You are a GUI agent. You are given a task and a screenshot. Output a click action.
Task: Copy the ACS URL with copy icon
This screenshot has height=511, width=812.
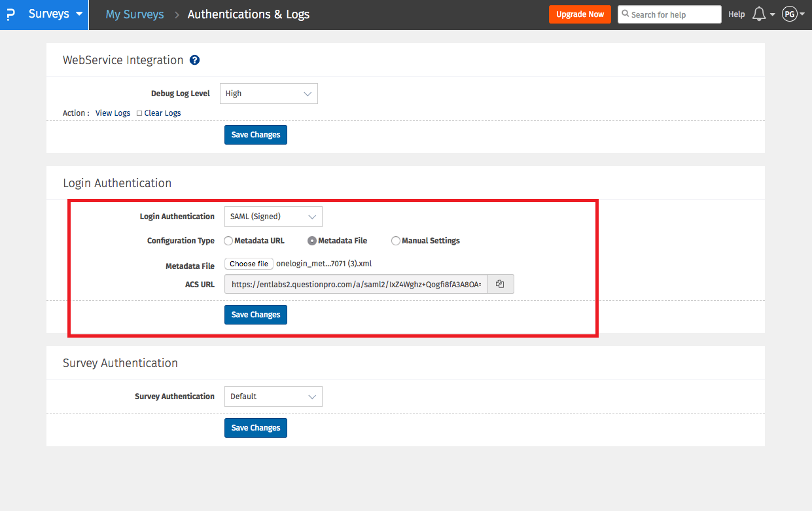[501, 284]
